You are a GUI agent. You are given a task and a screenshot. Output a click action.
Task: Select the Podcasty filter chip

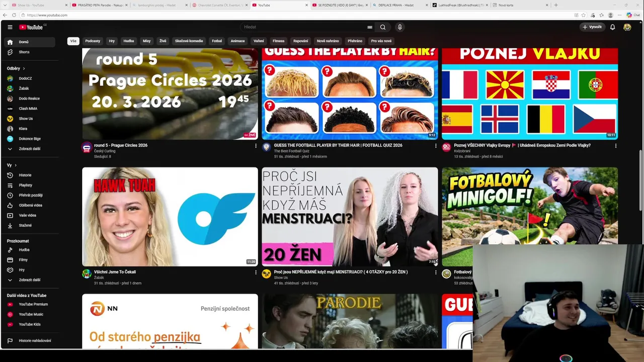coord(93,41)
